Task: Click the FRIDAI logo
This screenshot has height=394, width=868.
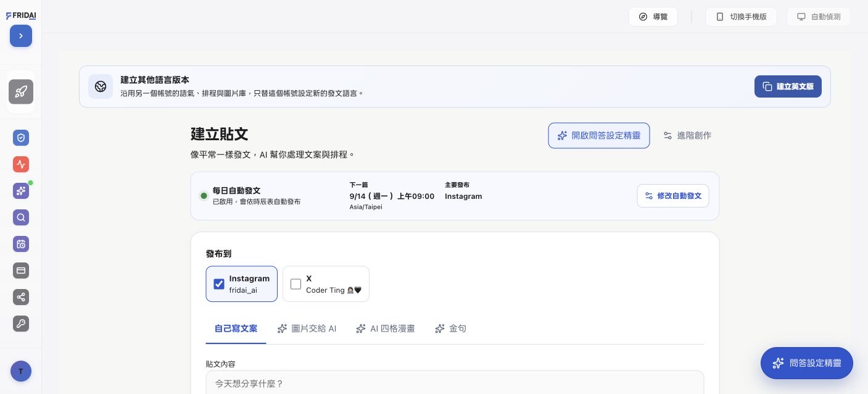Action: [x=21, y=16]
